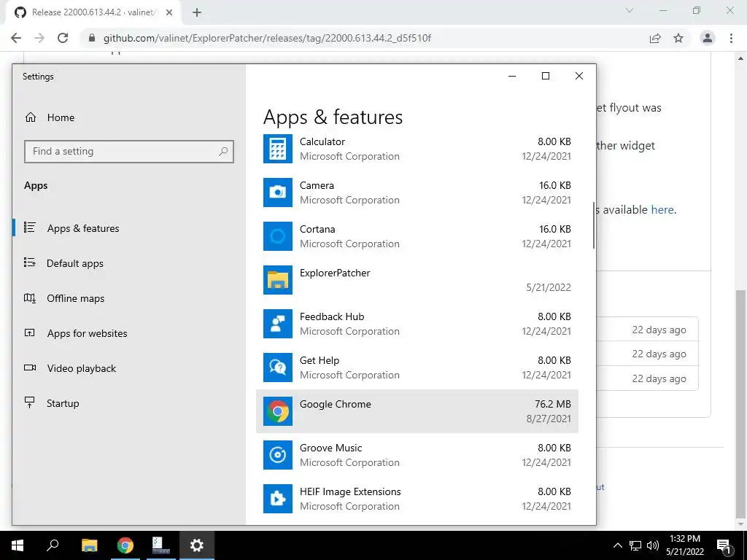Click the 5/21/2022 date of ExplorerPatcher
The width and height of the screenshot is (747, 560).
[x=549, y=287]
